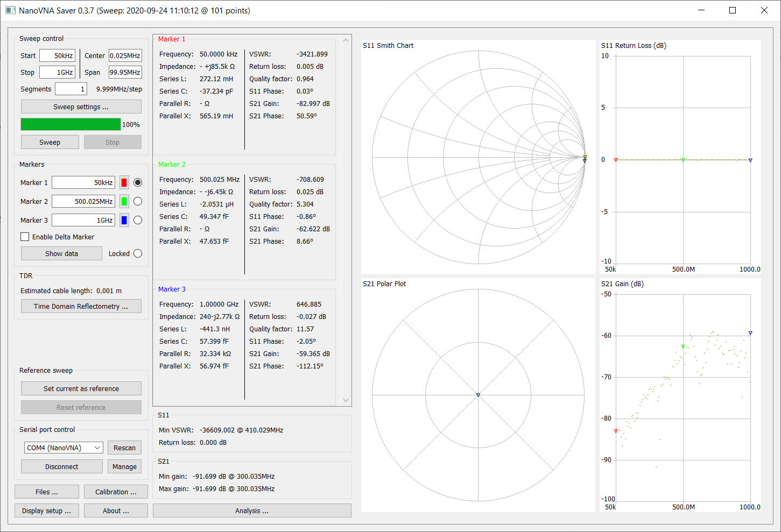Screen dimensions: 781x532
Task: Open Sweep settings dialog
Action: pyautogui.click(x=81, y=107)
